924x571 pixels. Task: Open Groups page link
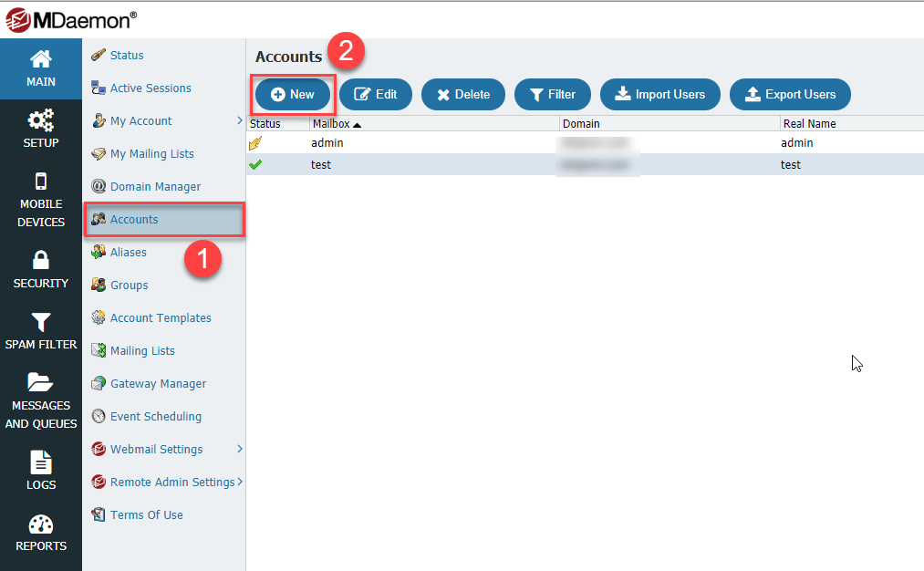(x=129, y=285)
